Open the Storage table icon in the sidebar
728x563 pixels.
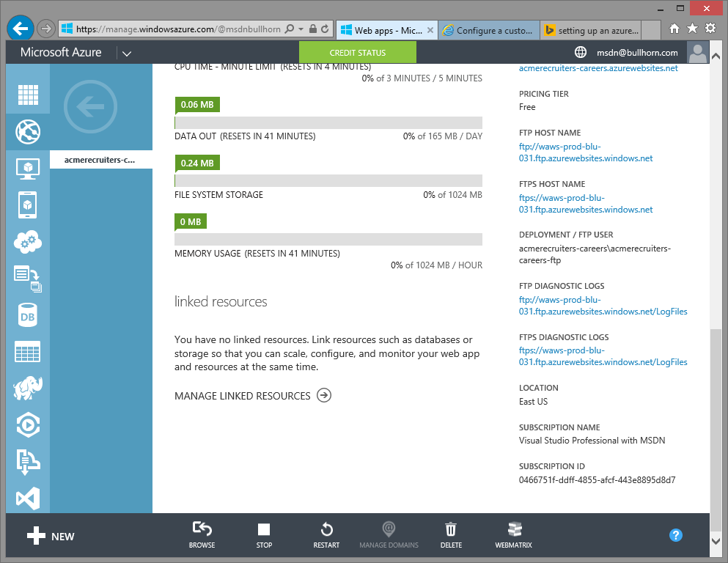(x=28, y=351)
